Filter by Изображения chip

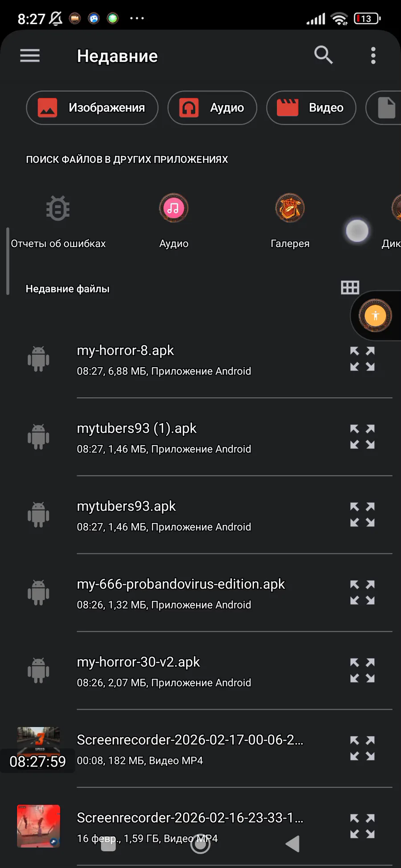click(92, 108)
